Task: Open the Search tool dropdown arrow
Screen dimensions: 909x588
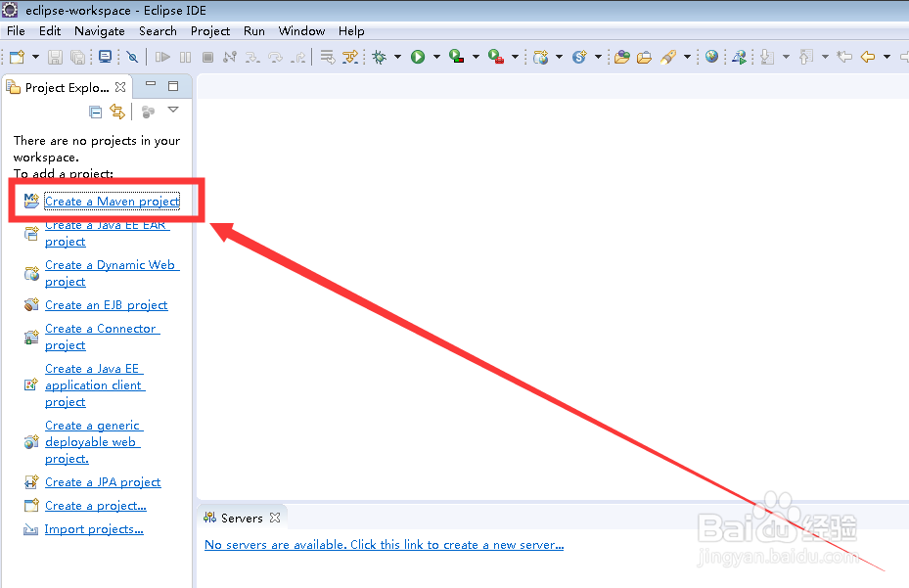Action: (687, 57)
